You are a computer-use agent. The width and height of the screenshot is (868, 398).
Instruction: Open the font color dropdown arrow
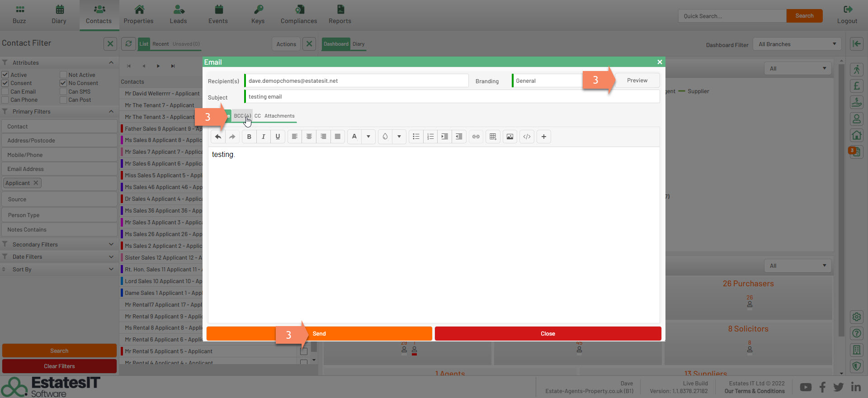tap(368, 137)
